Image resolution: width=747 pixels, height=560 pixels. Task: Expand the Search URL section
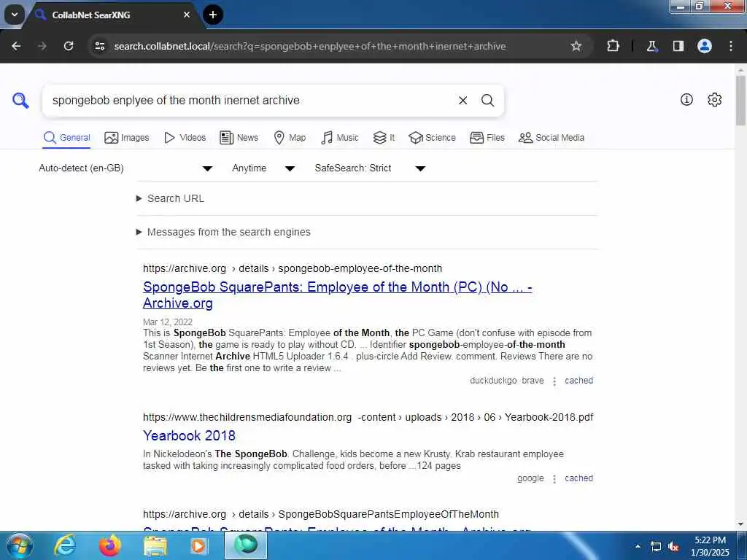point(171,198)
